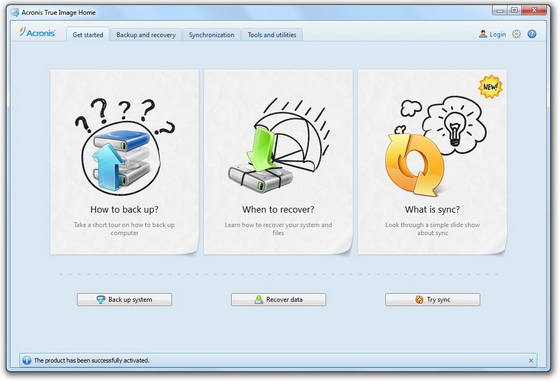Click the Acronis logo
The image size is (560, 382).
pos(37,32)
